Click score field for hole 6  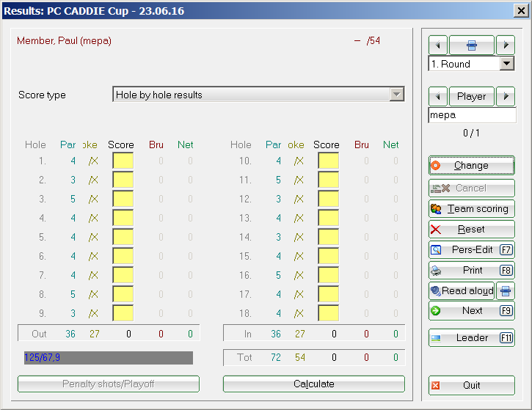(123, 256)
